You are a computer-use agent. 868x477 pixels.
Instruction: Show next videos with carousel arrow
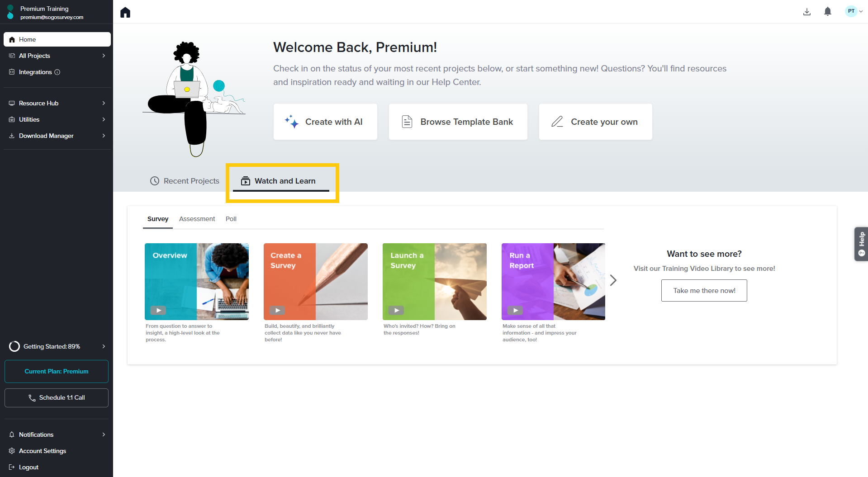click(613, 280)
